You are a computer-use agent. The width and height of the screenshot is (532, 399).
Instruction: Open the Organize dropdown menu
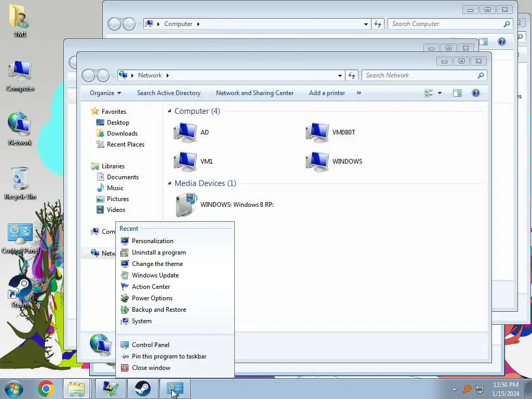(105, 93)
